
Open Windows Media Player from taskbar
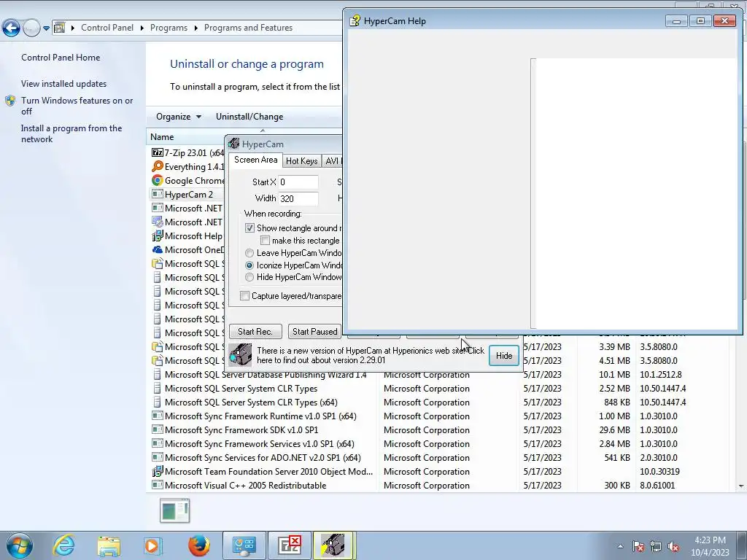(153, 545)
